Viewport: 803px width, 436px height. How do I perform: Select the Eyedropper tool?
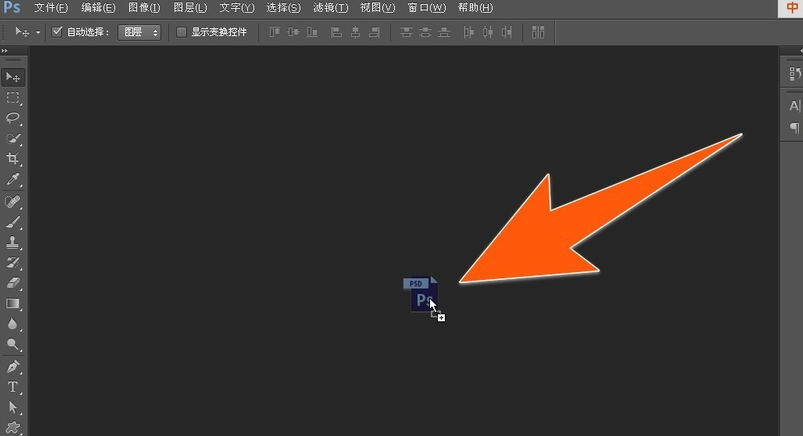pyautogui.click(x=13, y=180)
